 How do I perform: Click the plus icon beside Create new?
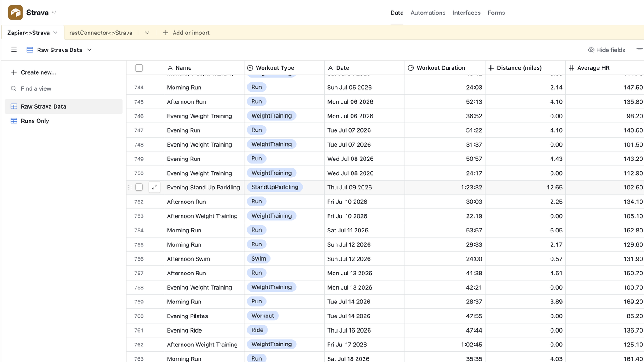pyautogui.click(x=13, y=72)
